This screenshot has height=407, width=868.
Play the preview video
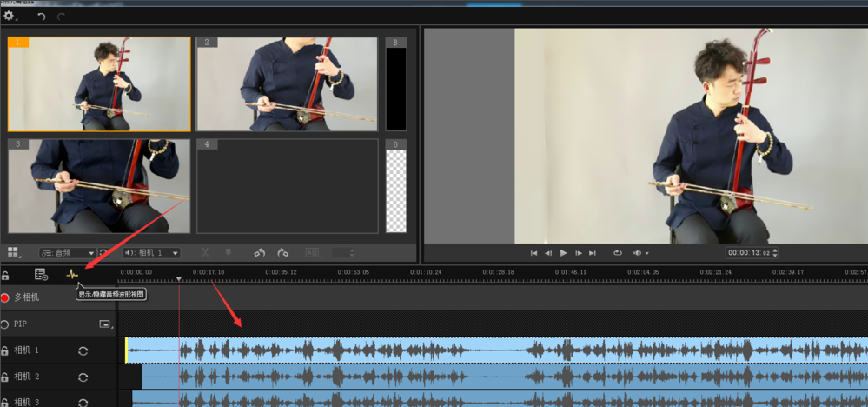pos(563,253)
